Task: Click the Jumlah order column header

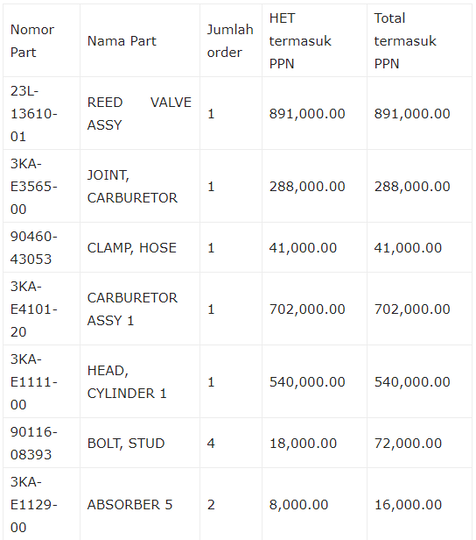Action: [230, 41]
